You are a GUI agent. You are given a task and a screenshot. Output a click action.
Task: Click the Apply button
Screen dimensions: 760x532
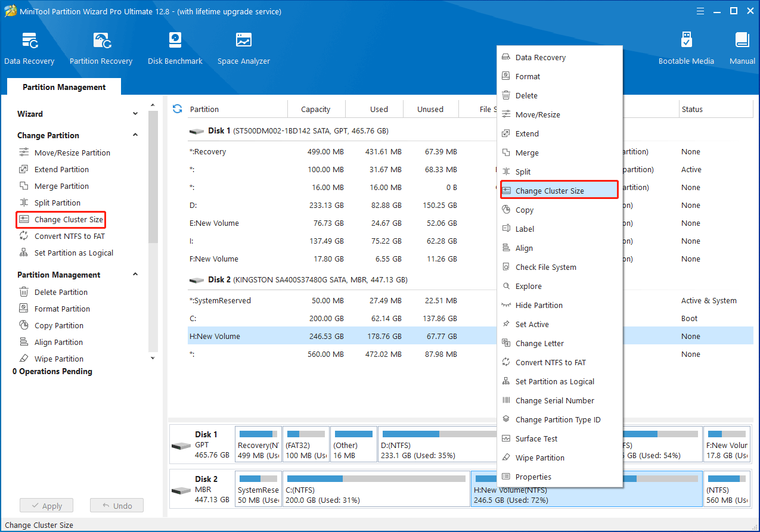(x=46, y=505)
